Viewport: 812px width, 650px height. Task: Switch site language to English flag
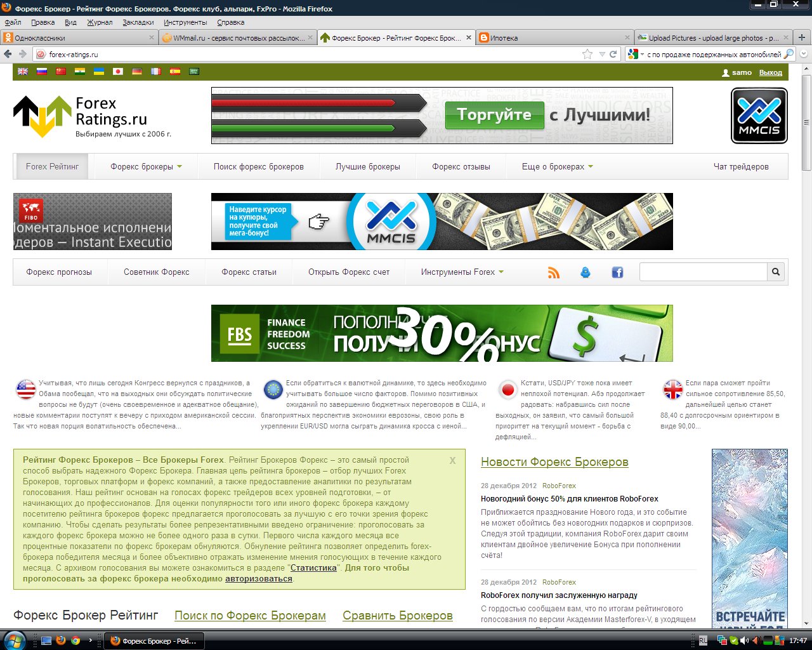pos(23,72)
